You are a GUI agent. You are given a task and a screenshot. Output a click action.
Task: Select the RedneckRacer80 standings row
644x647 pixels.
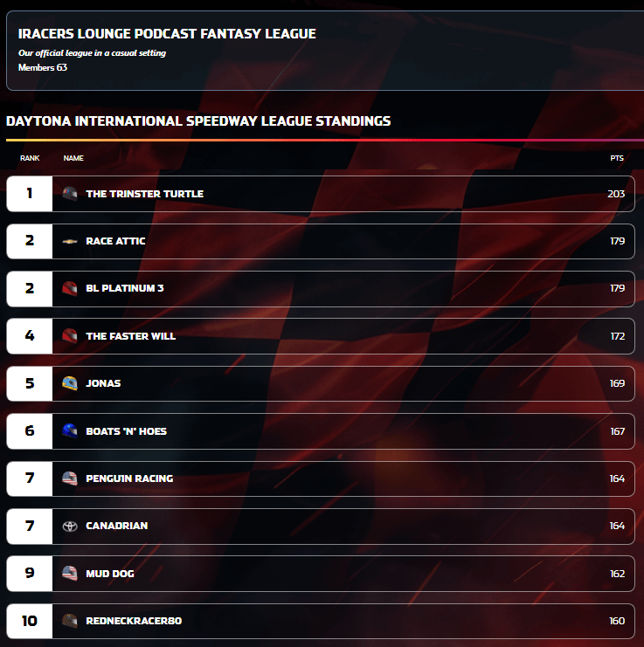[350, 621]
